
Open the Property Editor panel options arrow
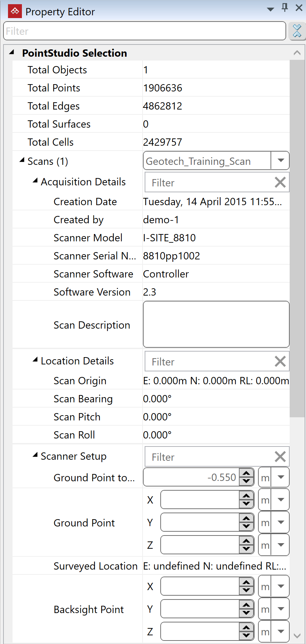(270, 9)
